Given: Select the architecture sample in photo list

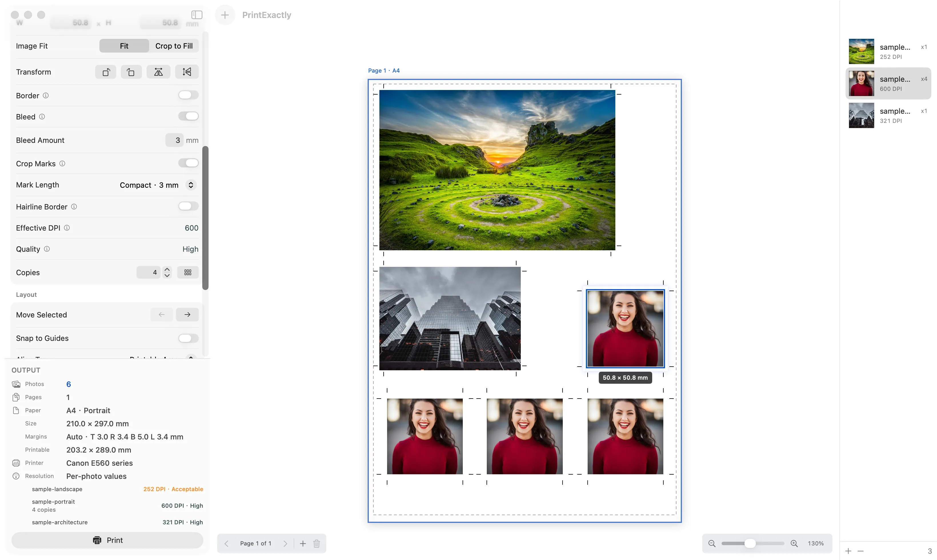Looking at the screenshot, I should 888,115.
